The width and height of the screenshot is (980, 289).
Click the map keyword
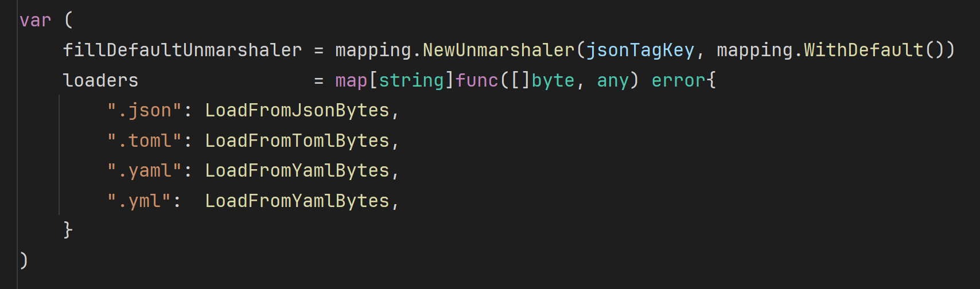351,81
